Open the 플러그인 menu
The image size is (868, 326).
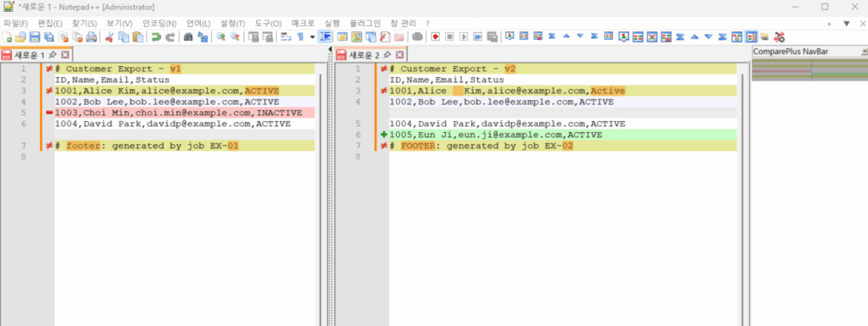[x=364, y=23]
